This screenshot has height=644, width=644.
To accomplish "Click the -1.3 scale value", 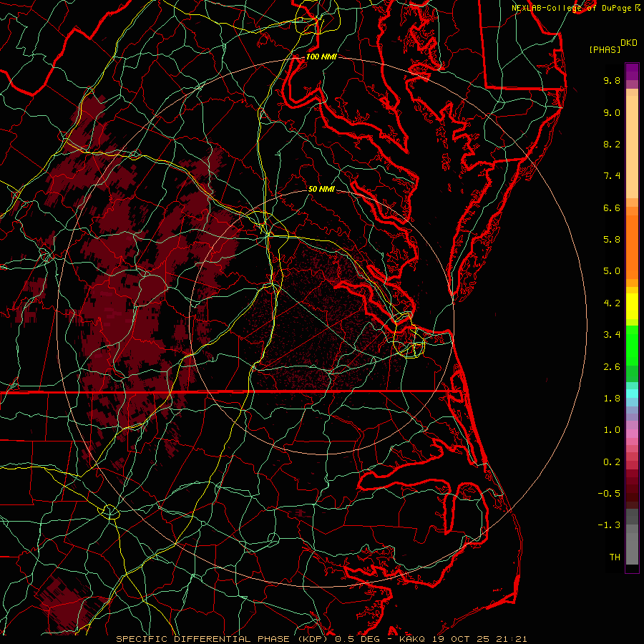I will (x=609, y=525).
